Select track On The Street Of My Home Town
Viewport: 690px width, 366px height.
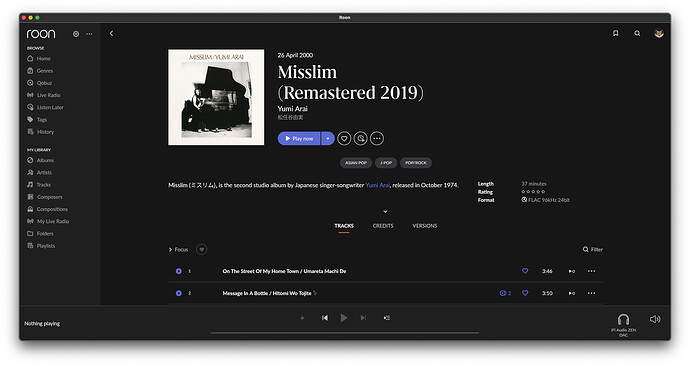coord(284,271)
